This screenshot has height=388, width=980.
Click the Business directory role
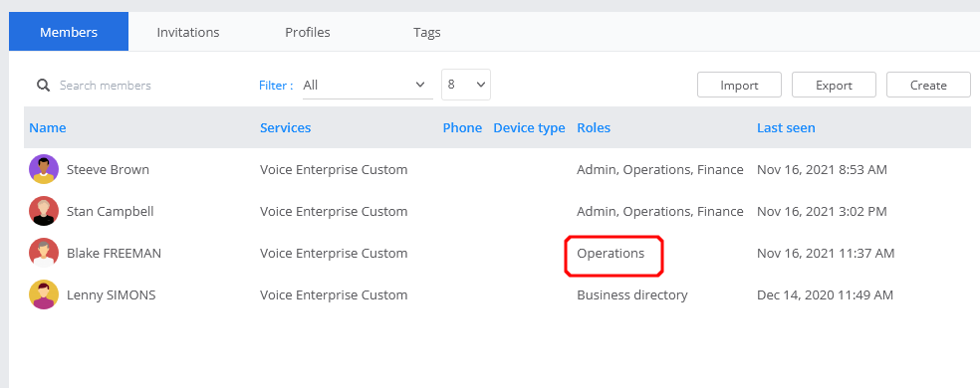point(631,294)
